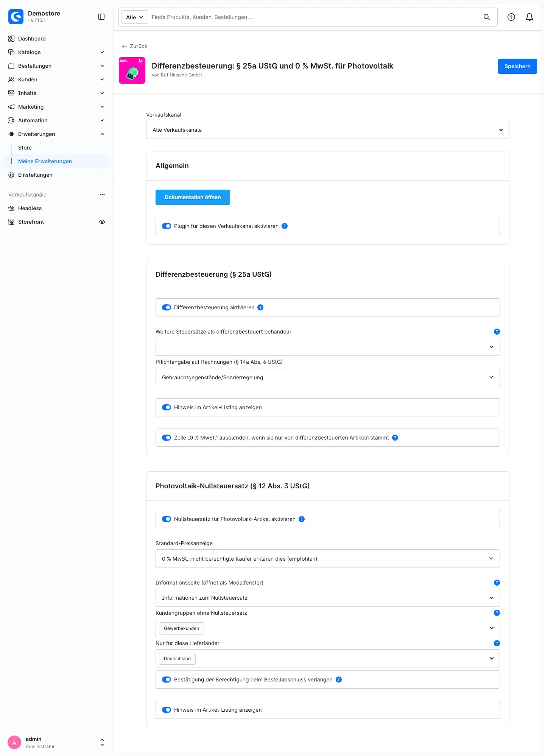Open Gebrauchtgegenstände/Sonderregelung dropdown
545x756 pixels.
click(328, 377)
